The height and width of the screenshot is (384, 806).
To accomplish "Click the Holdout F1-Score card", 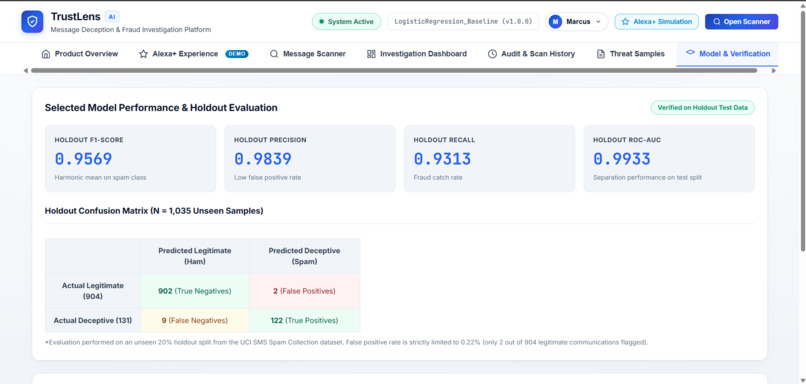I will (x=130, y=159).
